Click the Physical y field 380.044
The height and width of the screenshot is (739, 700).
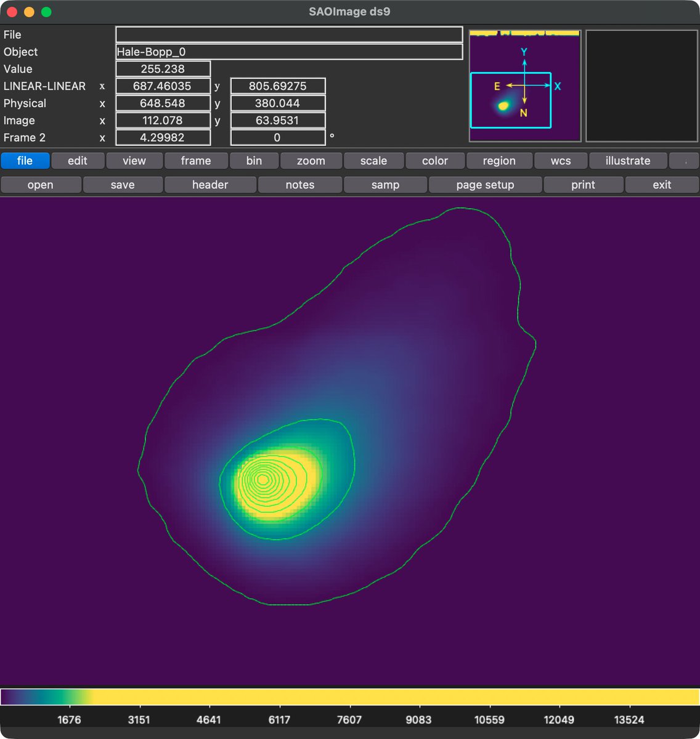(278, 103)
